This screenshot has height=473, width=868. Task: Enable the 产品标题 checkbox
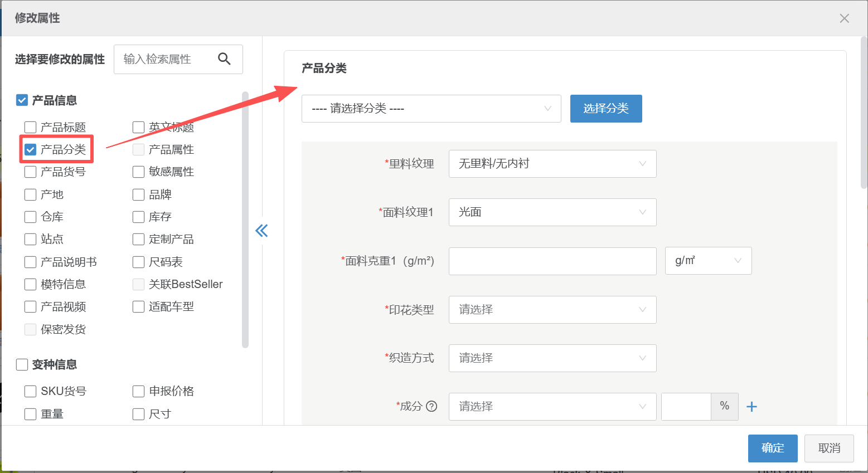30,126
